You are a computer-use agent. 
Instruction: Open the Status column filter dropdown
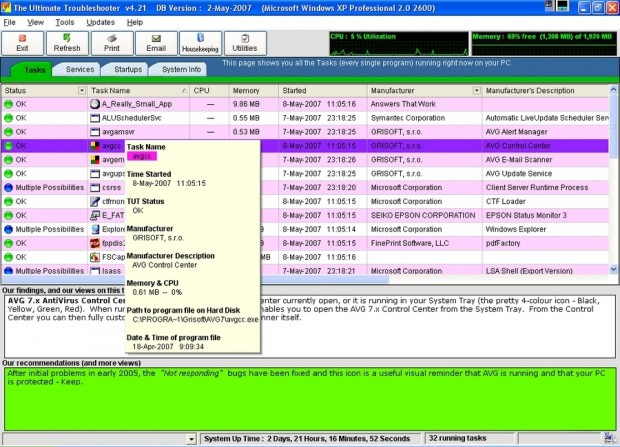coord(81,91)
